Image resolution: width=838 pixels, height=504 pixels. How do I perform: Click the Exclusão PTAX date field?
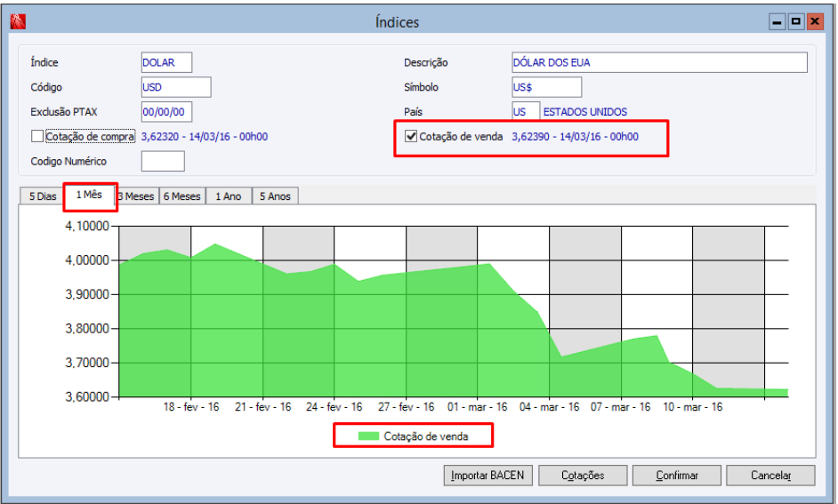click(x=166, y=112)
